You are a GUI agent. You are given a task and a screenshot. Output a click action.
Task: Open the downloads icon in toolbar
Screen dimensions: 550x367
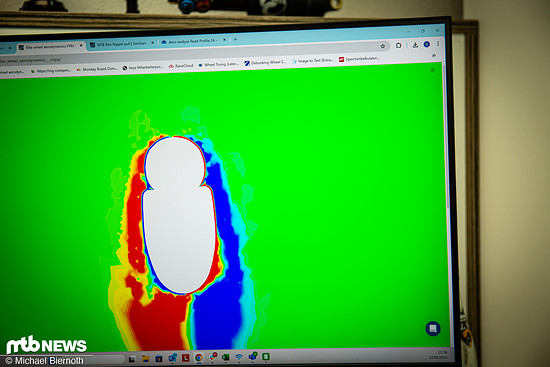coord(415,45)
